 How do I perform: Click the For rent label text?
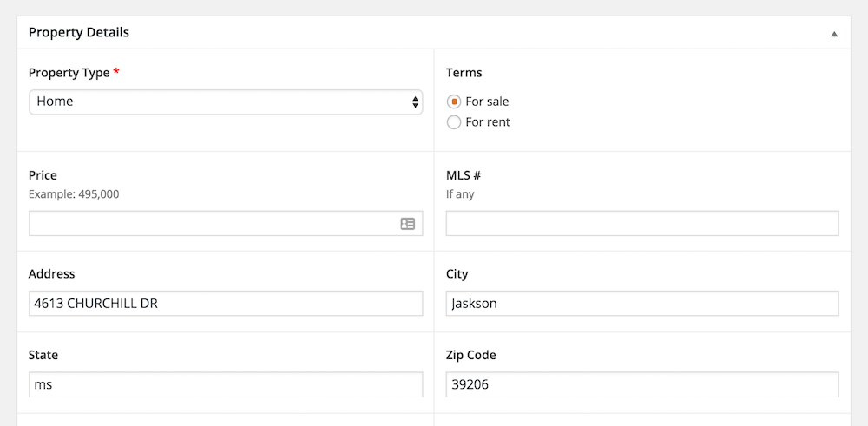[x=488, y=122]
